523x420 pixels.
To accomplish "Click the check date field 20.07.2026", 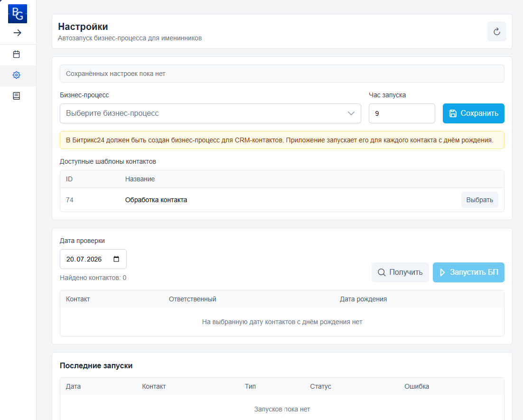I will point(93,259).
